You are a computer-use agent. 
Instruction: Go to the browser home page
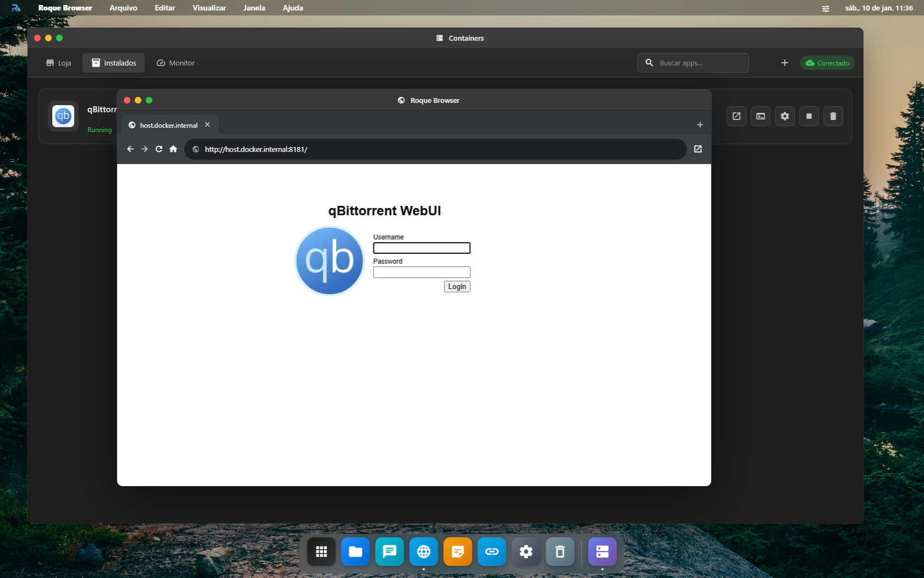point(173,149)
